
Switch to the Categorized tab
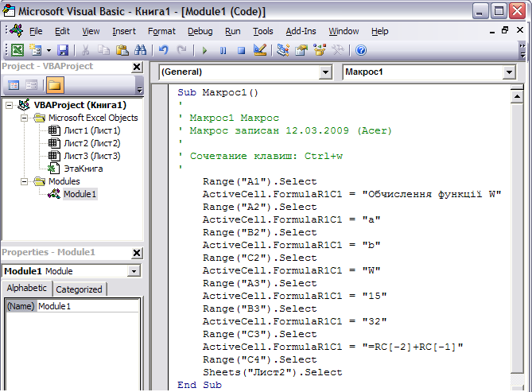pos(79,289)
